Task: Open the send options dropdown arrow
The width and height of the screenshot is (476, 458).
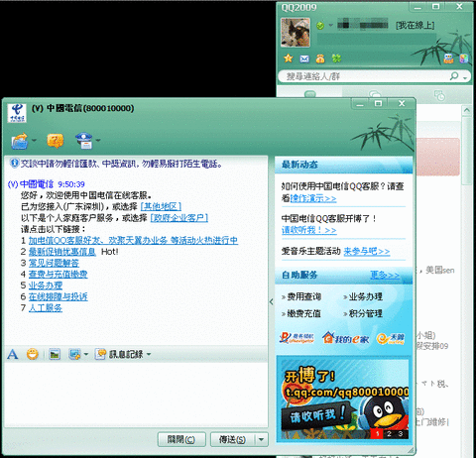Action: click(x=262, y=439)
